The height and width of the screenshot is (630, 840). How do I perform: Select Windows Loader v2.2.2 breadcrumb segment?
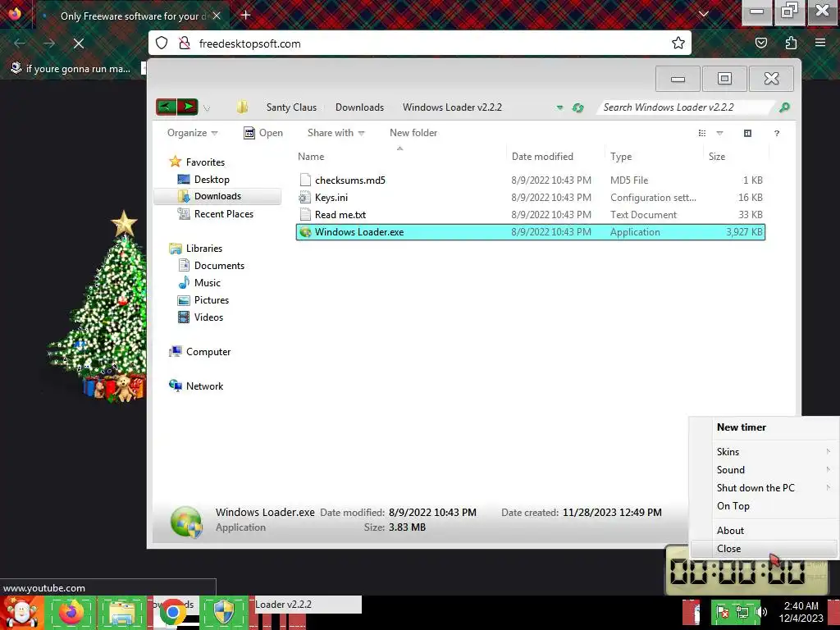click(x=452, y=107)
